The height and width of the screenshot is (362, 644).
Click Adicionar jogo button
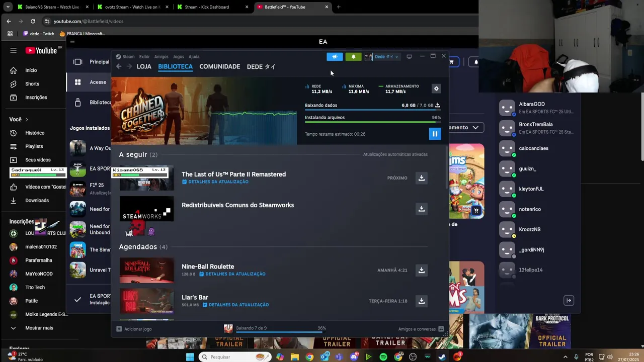click(x=134, y=329)
